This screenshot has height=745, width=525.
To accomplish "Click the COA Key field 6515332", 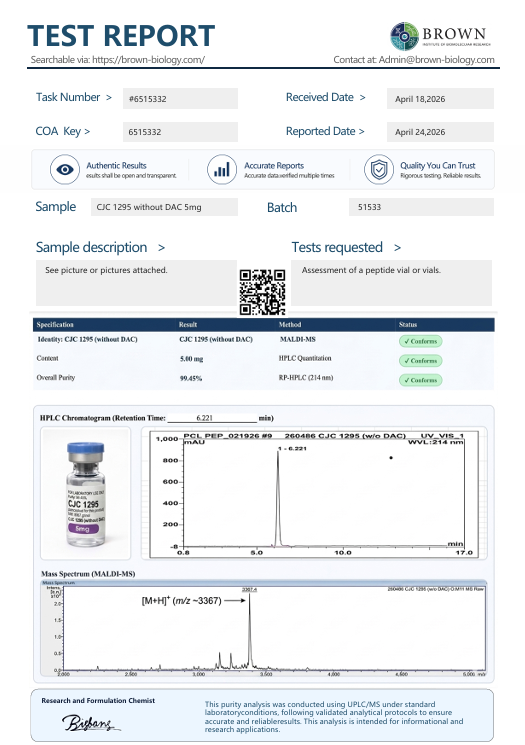I will point(181,132).
